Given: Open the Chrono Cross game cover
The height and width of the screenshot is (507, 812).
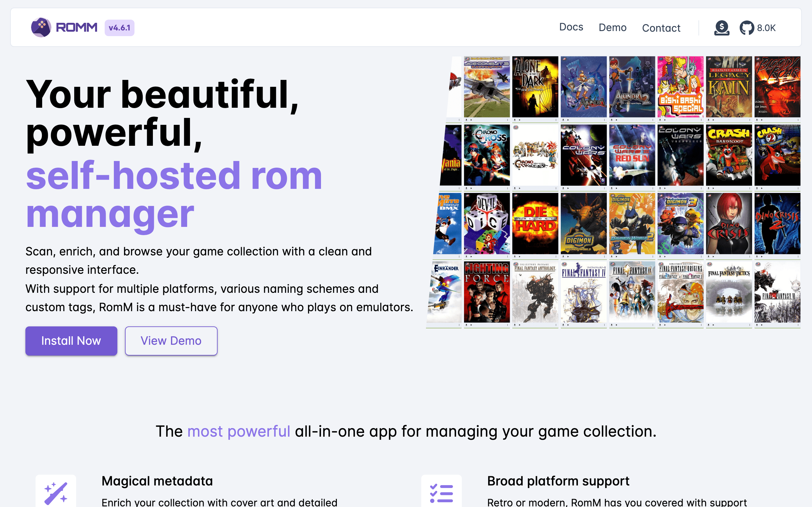Looking at the screenshot, I should (x=487, y=155).
